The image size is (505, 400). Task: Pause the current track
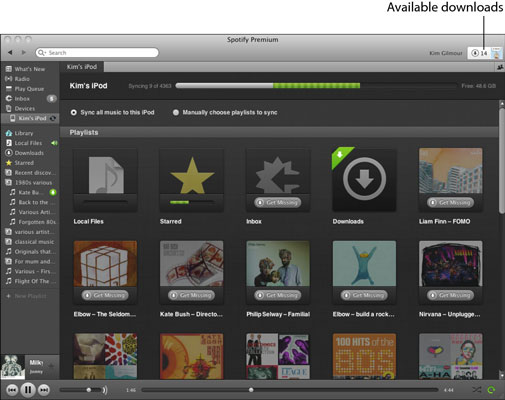pyautogui.click(x=28, y=390)
